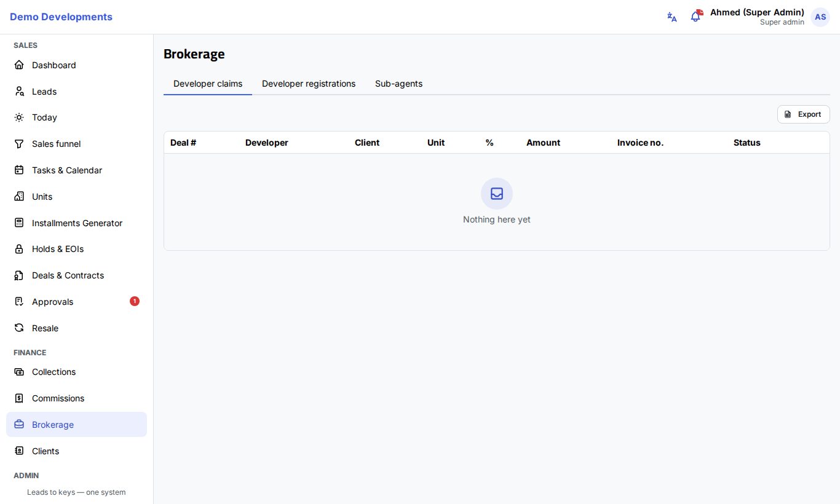The height and width of the screenshot is (504, 840).
Task: Click the SALES section label
Action: pos(25,45)
